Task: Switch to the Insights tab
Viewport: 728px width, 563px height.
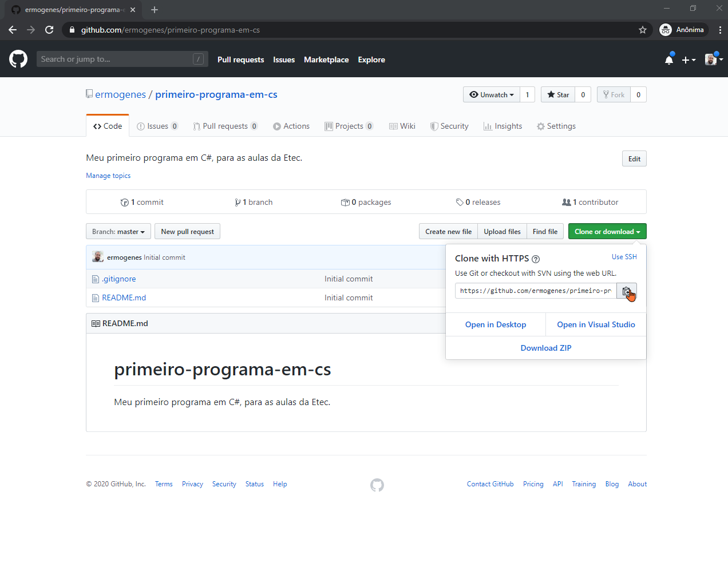Action: [503, 126]
